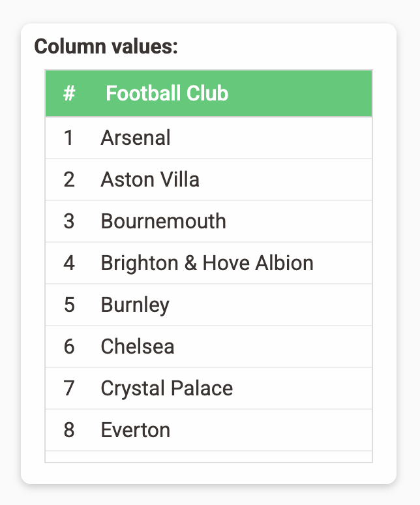Click row number 7
Viewport: 420px width, 505px height.
pyautogui.click(x=69, y=388)
